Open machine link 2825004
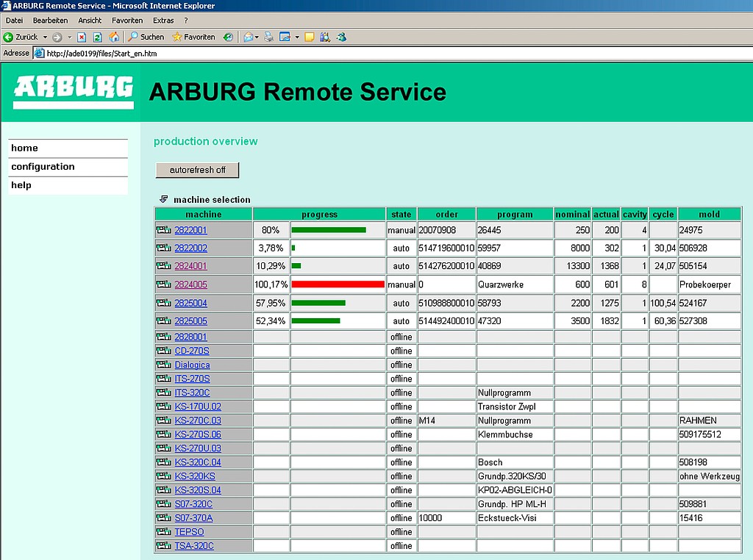The height and width of the screenshot is (560, 753). [x=190, y=304]
